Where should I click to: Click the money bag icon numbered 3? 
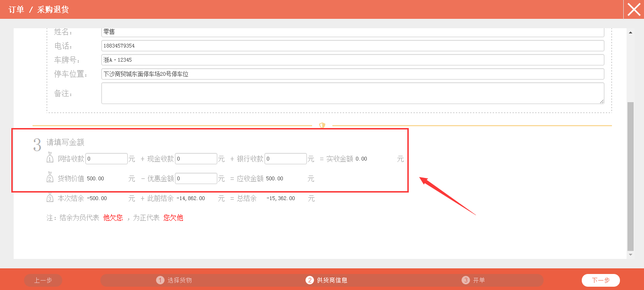tap(50, 198)
